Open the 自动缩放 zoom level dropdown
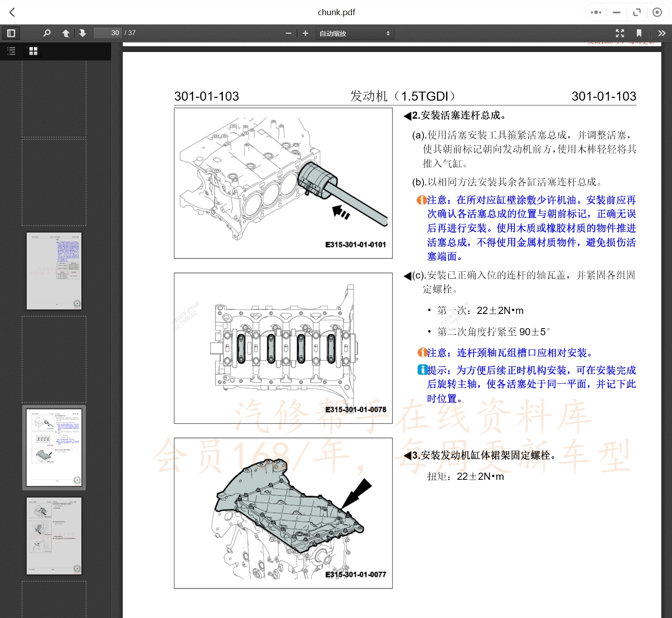Viewport: 672px width, 618px height. pyautogui.click(x=354, y=33)
